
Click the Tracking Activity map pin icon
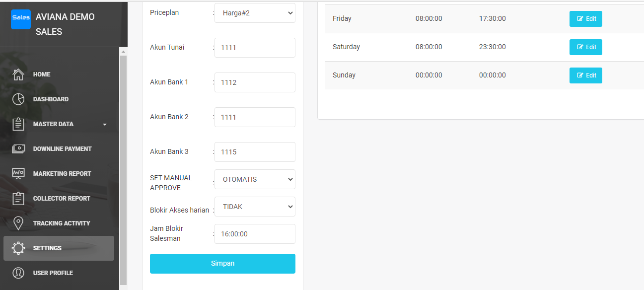pos(18,223)
